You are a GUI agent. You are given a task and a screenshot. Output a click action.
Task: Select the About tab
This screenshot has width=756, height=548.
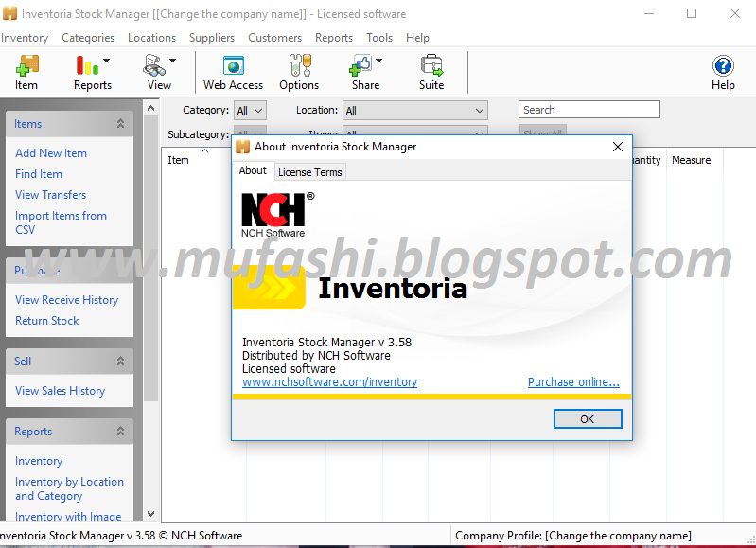click(254, 170)
